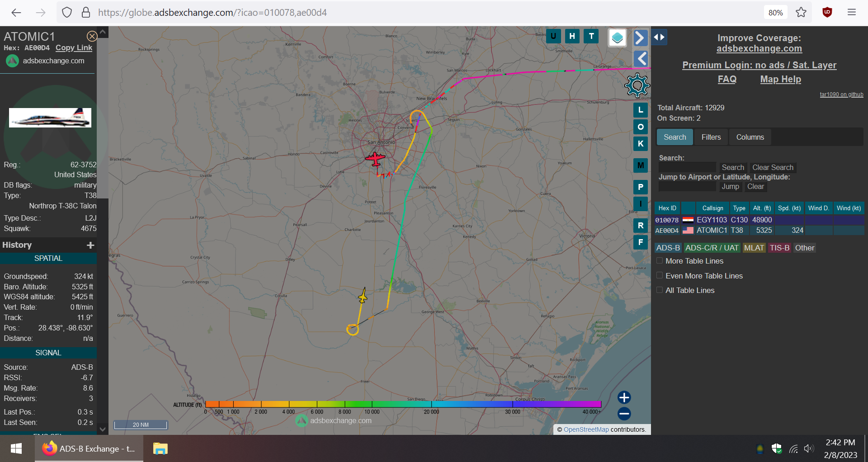Image resolution: width=868 pixels, height=462 pixels.
Task: Click the M map button
Action: pyautogui.click(x=641, y=165)
